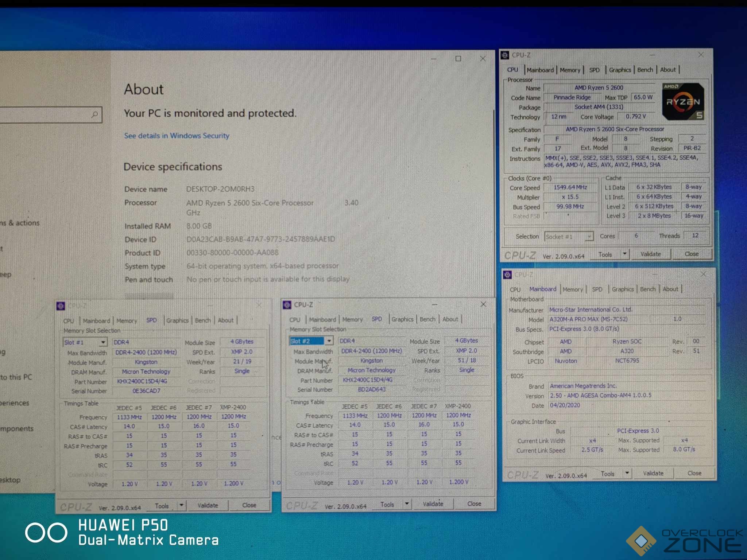
Task: Select Bench tab in Mainboard CPU-Z window
Action: pyautogui.click(x=647, y=289)
